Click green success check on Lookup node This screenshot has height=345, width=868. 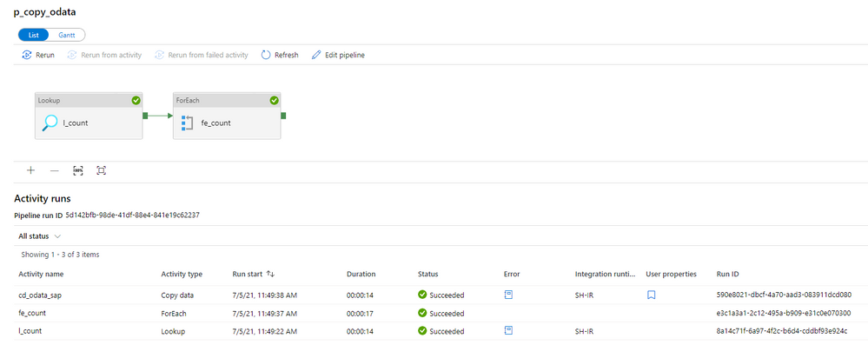[136, 100]
